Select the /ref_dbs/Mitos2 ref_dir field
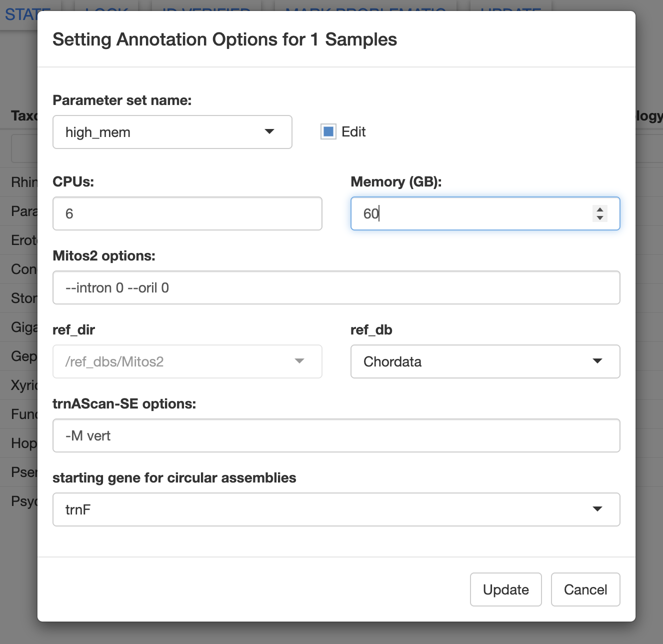The image size is (663, 644). [x=187, y=361]
